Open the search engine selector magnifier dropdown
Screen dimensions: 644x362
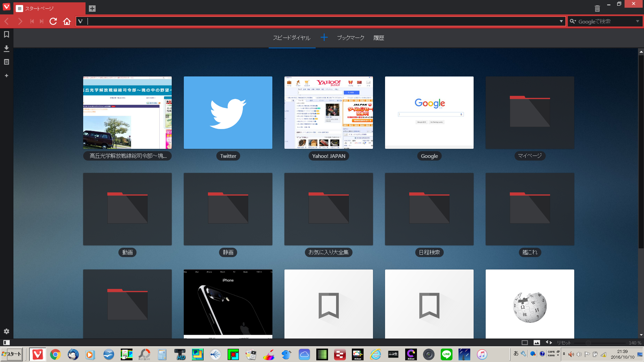[x=573, y=21]
